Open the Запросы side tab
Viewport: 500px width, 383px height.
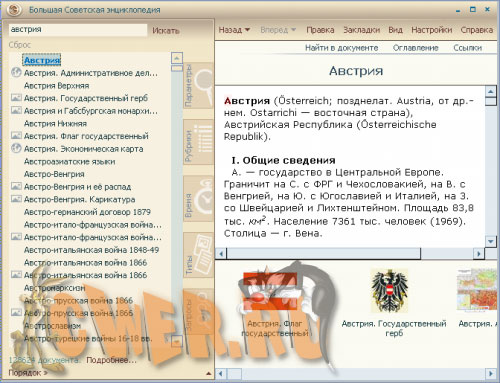[x=198, y=312]
